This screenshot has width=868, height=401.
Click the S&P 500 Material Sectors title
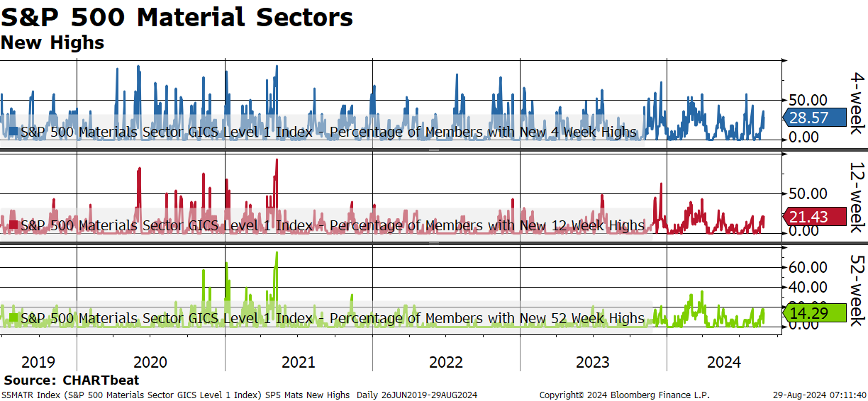click(x=177, y=17)
